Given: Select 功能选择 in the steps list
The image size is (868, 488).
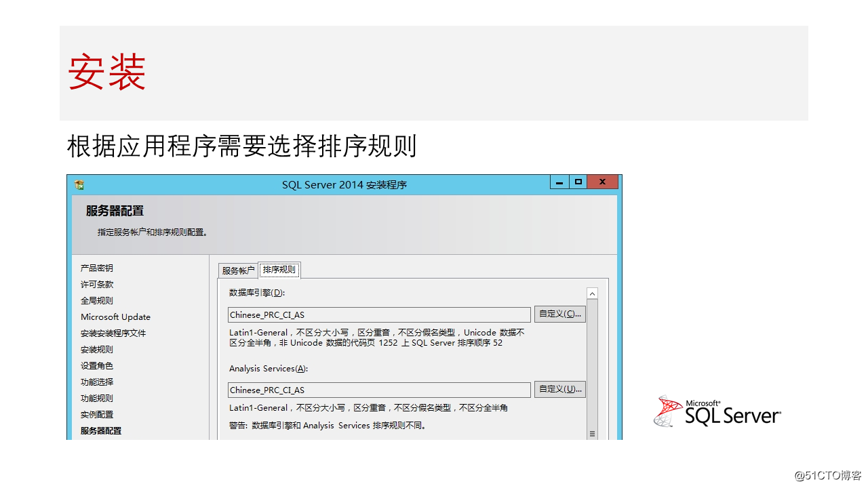Looking at the screenshot, I should [97, 382].
